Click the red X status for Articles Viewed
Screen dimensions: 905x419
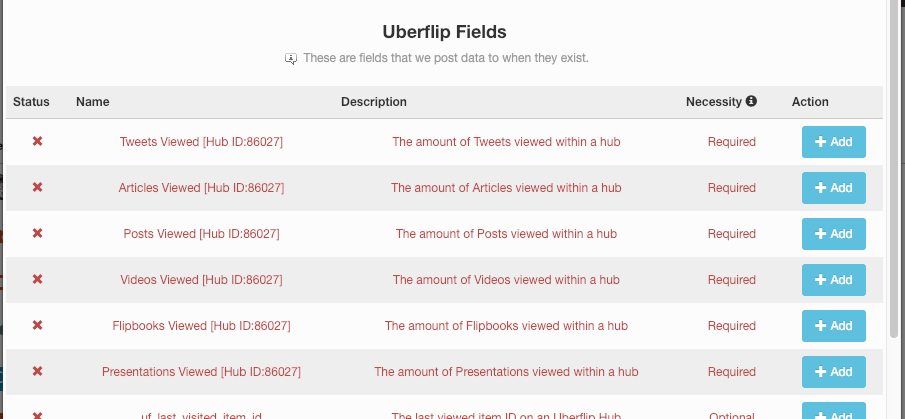pyautogui.click(x=38, y=188)
